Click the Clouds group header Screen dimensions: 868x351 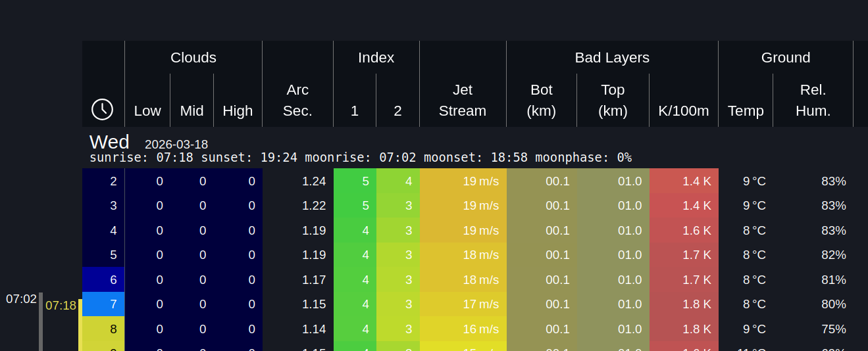pos(193,58)
